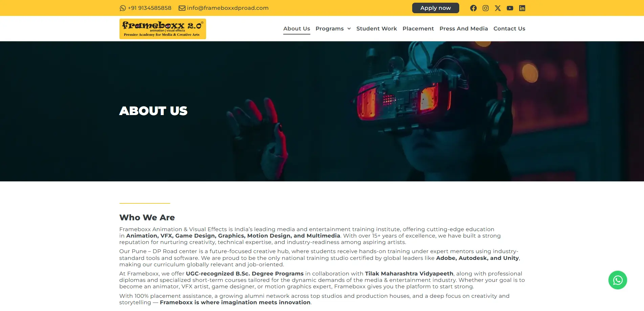
Task: Select the About Us menu item
Action: (296, 29)
